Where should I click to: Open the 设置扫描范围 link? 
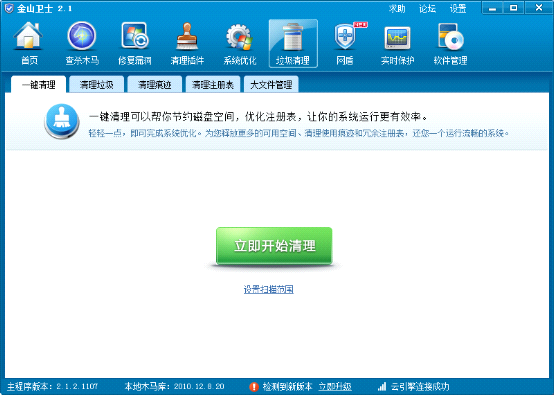click(x=268, y=289)
